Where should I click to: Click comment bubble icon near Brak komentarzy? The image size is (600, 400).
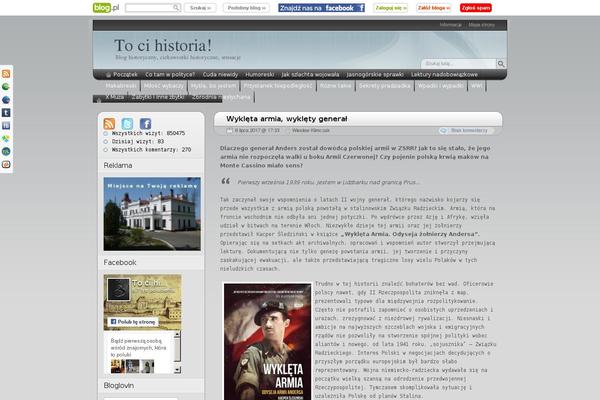pos(443,131)
